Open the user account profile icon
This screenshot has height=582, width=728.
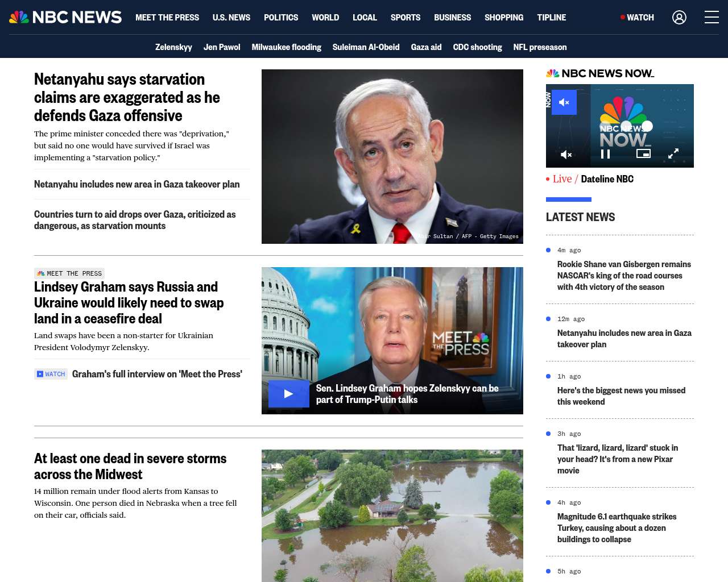[679, 18]
